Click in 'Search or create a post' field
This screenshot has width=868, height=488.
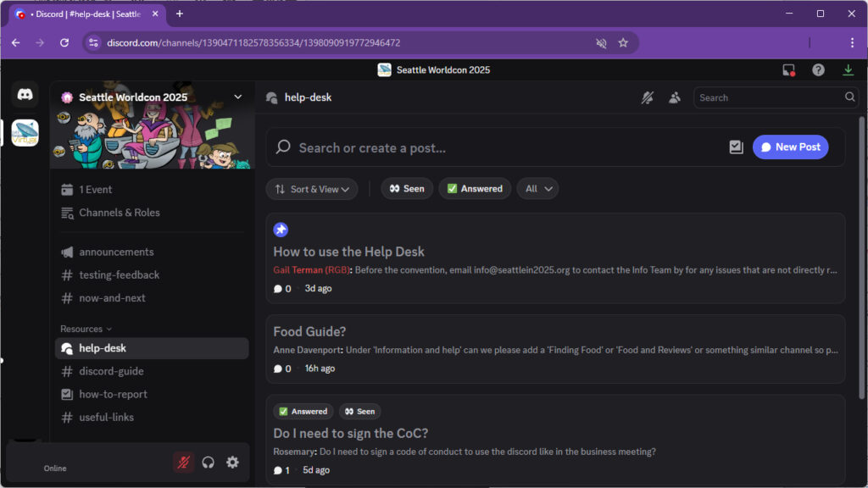pyautogui.click(x=509, y=147)
